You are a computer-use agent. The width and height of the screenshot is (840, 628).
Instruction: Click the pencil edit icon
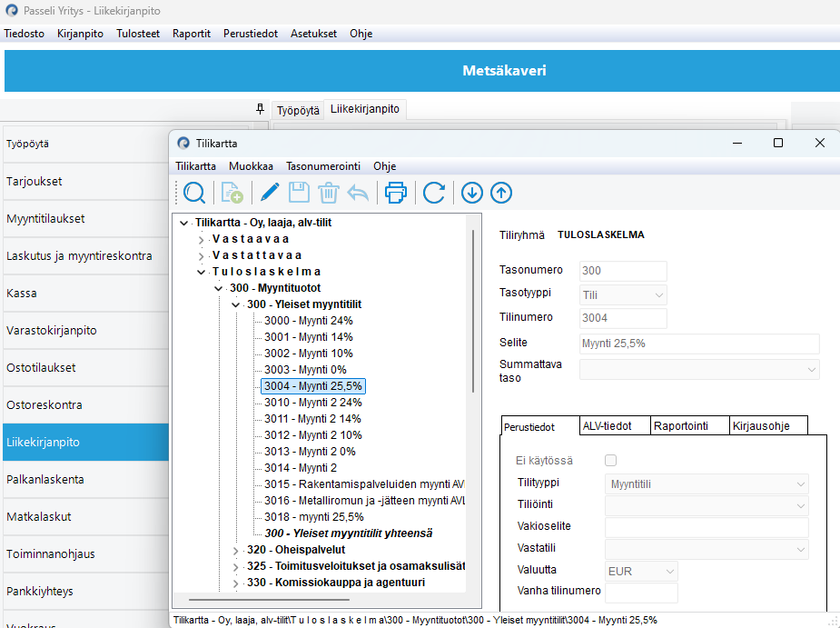click(270, 193)
